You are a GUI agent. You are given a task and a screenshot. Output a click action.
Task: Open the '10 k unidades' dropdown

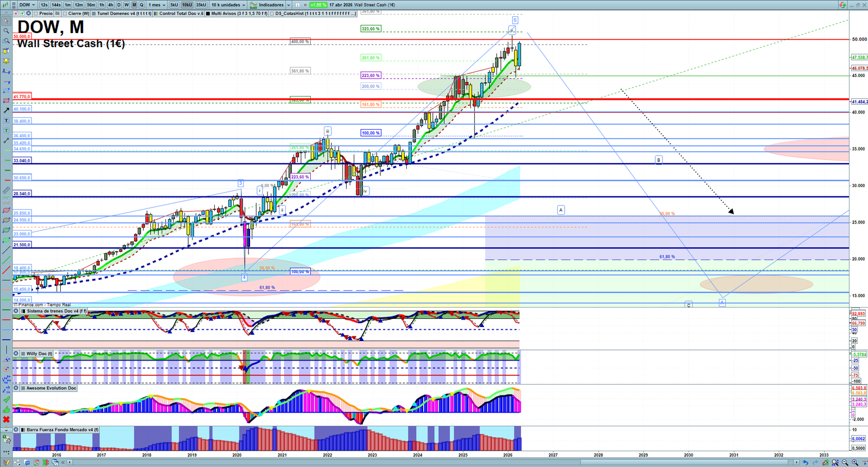(x=228, y=5)
